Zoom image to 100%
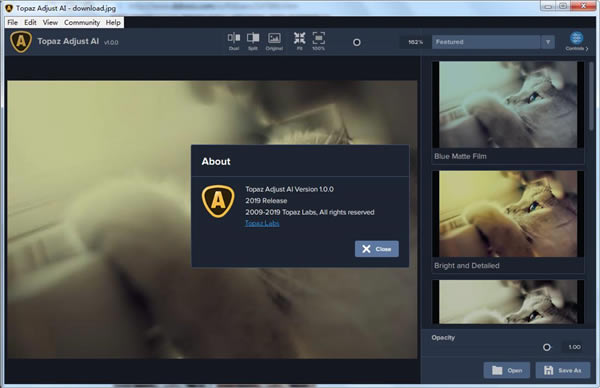Viewport: 600px width, 388px height. [318, 41]
